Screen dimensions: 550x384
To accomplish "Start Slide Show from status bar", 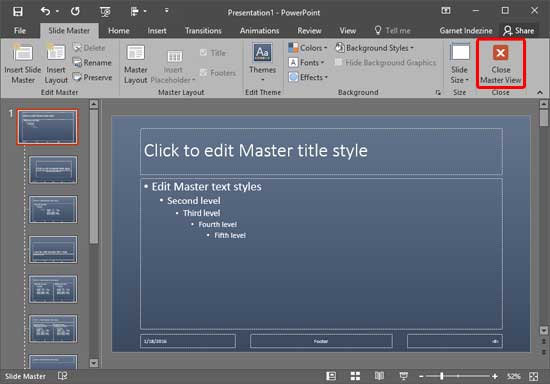I will pyautogui.click(x=403, y=376).
